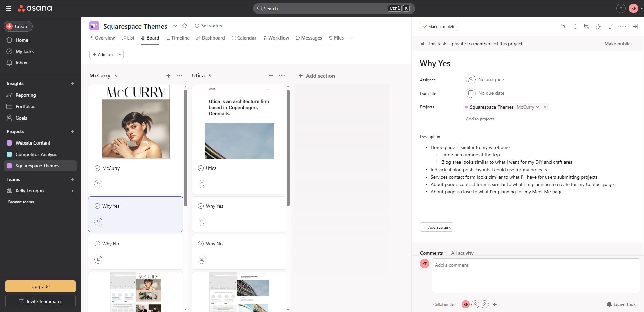Open the McCurry section dropdown in Projects field
Image resolution: width=644 pixels, height=312 pixels.
pos(528,107)
